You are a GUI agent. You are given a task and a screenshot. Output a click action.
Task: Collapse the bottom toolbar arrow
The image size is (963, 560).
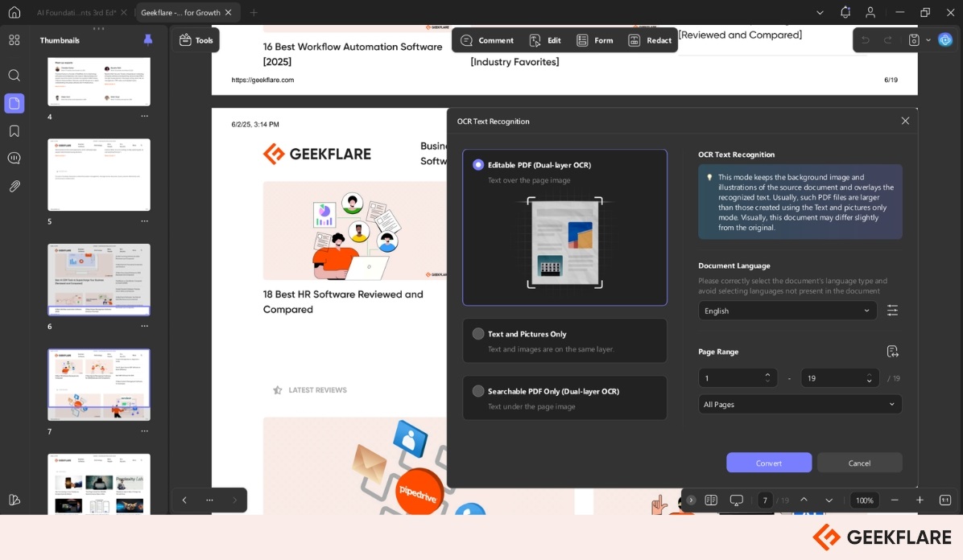coord(691,500)
